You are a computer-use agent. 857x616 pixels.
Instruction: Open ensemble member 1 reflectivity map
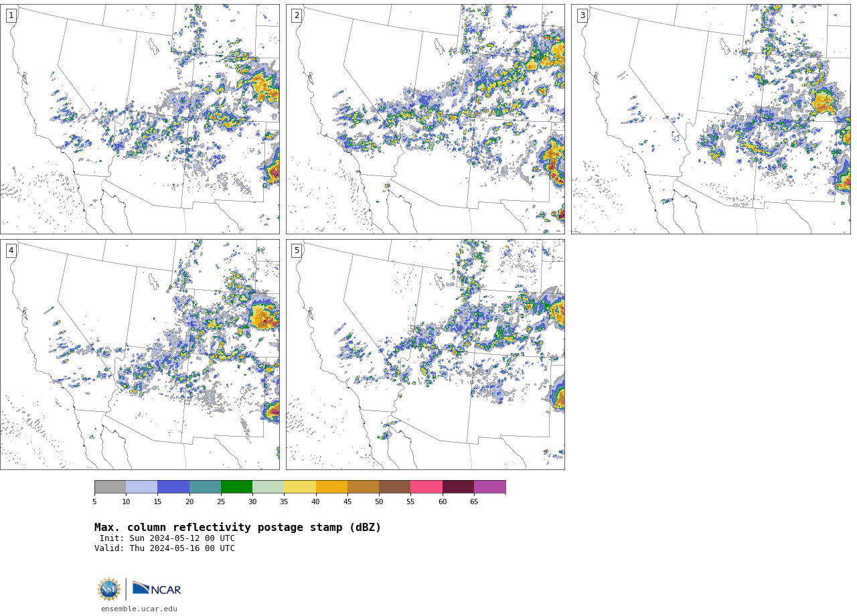click(x=139, y=119)
